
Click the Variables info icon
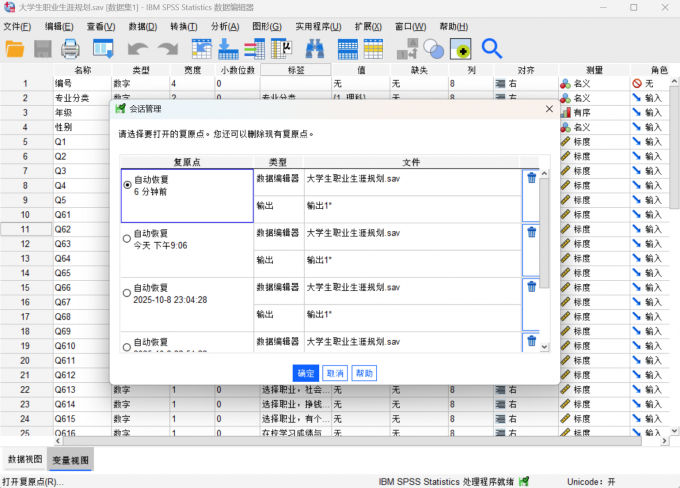(x=255, y=49)
